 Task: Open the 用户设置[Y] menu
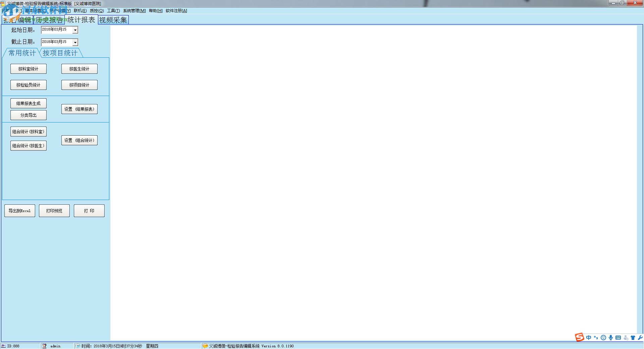pyautogui.click(x=60, y=11)
